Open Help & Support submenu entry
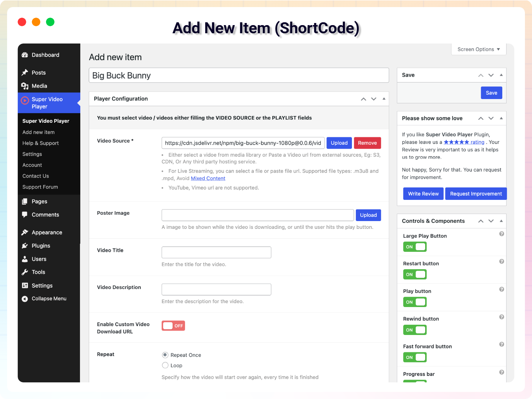 pyautogui.click(x=40, y=143)
